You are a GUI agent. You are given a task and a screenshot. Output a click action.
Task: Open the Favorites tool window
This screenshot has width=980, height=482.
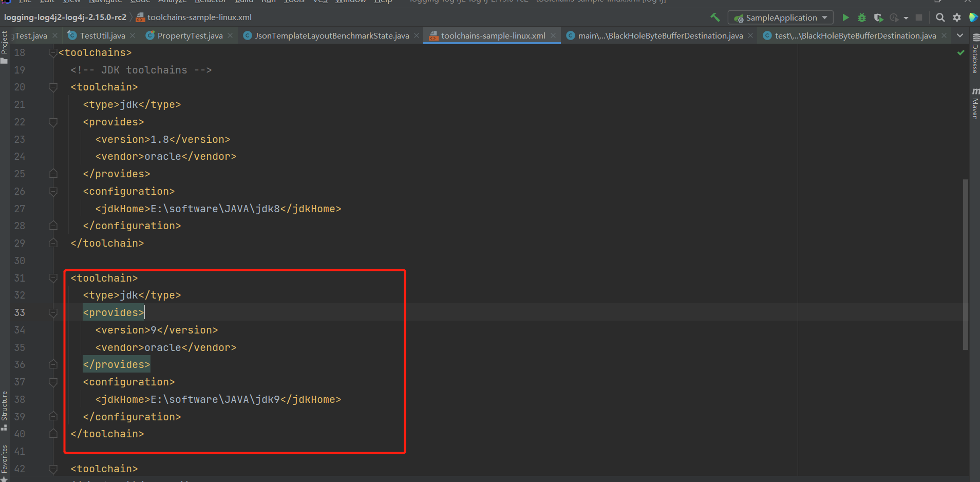coord(5,462)
